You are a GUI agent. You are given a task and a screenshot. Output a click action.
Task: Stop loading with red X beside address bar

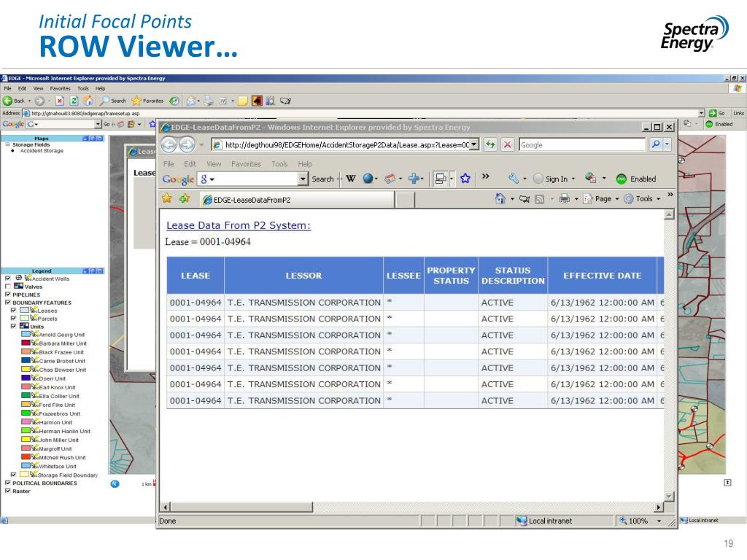coord(508,145)
